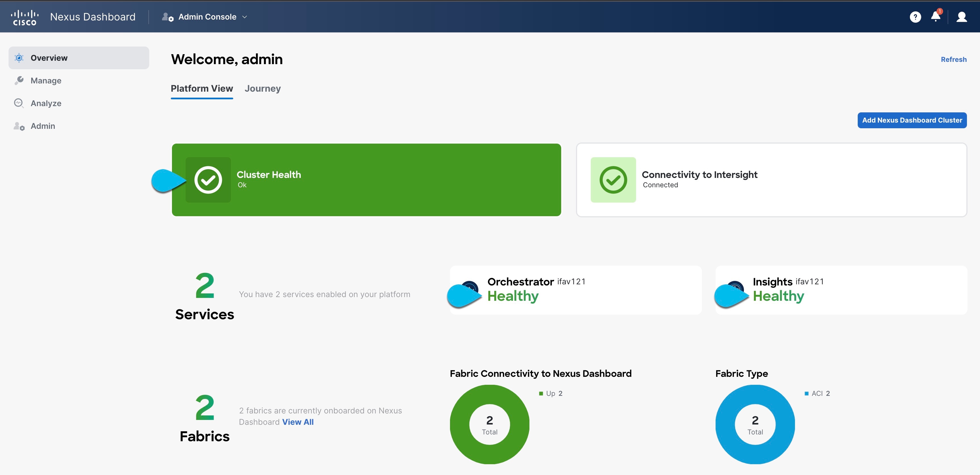Open the user profile icon
The height and width of the screenshot is (475, 980).
961,17
